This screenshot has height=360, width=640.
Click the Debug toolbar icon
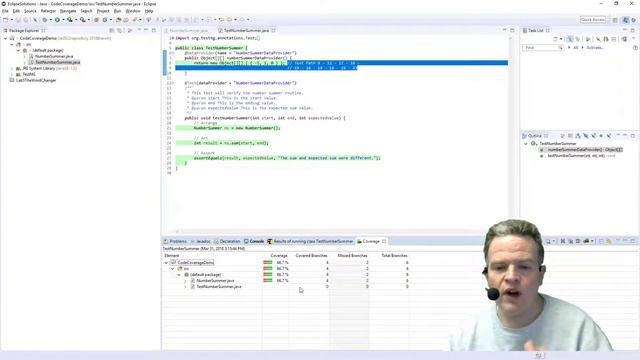(x=44, y=20)
